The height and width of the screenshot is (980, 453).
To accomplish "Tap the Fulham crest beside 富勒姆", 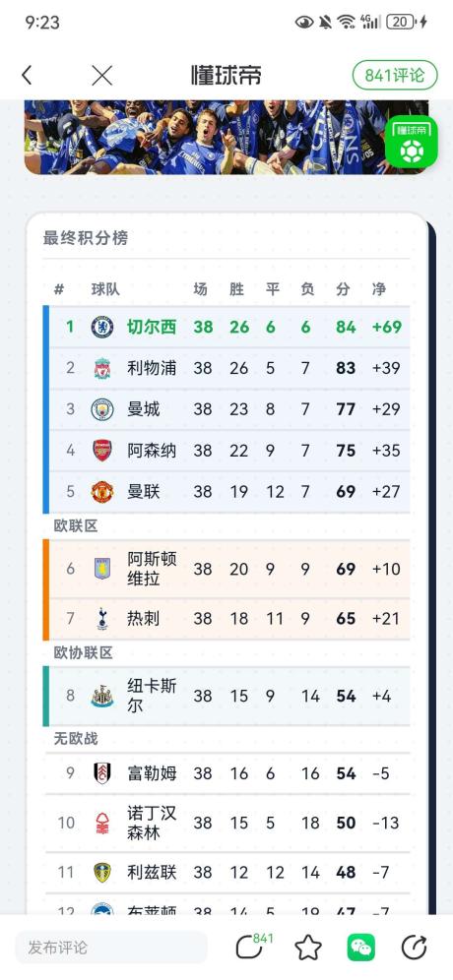I will click(x=102, y=773).
